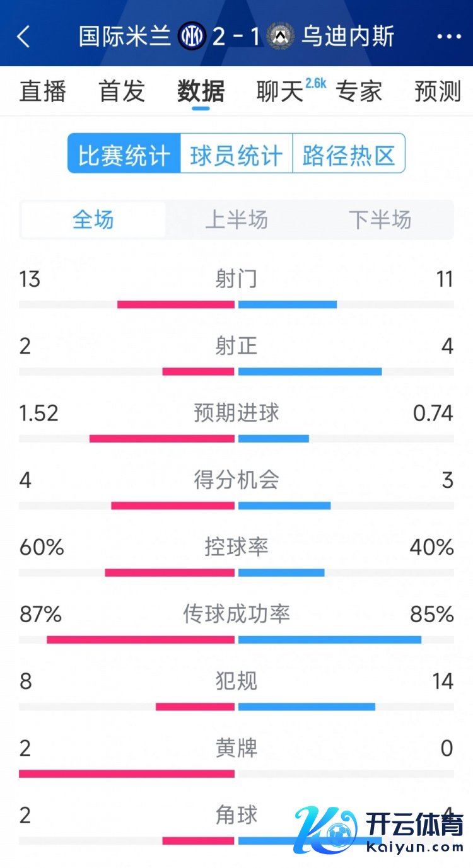This screenshot has width=473, height=868.
Task: Select the 比赛统计 segment
Action: pyautogui.click(x=124, y=153)
